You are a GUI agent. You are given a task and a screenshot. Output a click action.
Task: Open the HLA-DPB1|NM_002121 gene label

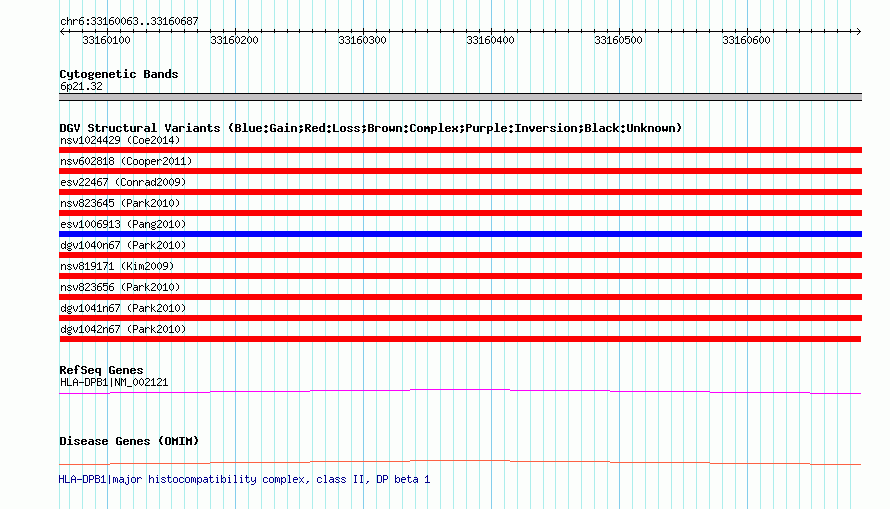(x=114, y=382)
